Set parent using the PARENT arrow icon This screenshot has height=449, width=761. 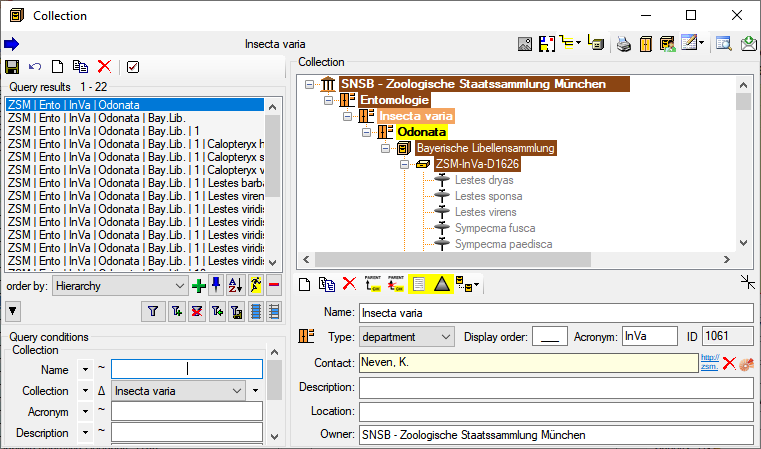pos(373,283)
